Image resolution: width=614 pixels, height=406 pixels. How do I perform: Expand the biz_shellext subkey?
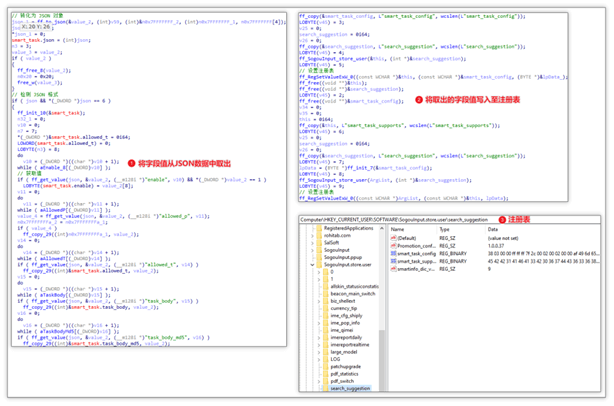pyautogui.click(x=319, y=301)
